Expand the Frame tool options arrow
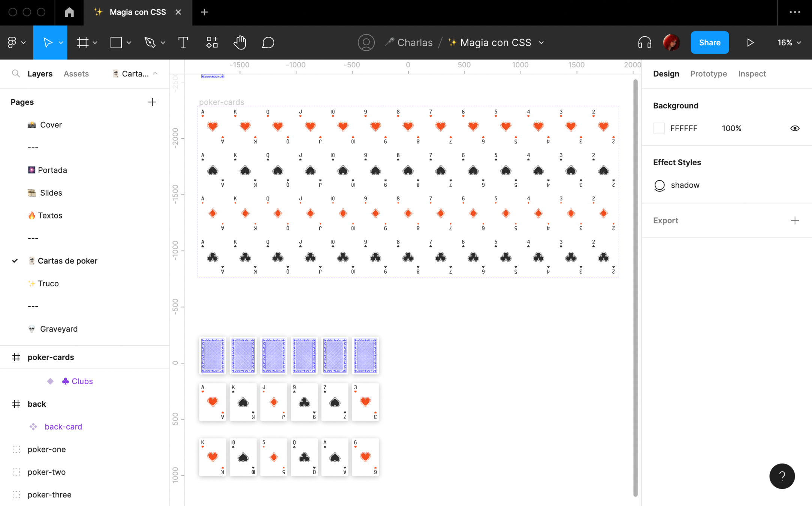This screenshot has height=506, width=812. pos(95,42)
